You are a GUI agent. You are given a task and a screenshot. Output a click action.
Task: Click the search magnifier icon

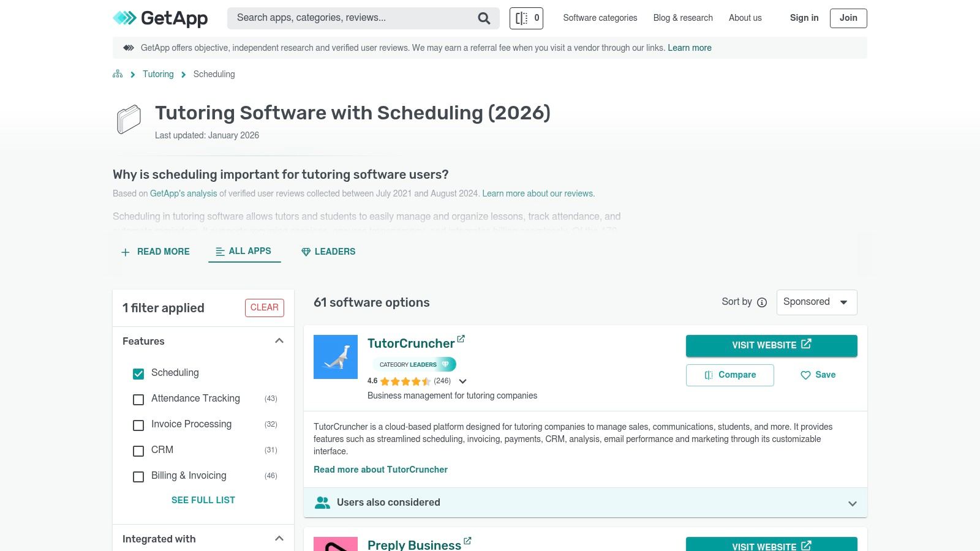click(483, 18)
